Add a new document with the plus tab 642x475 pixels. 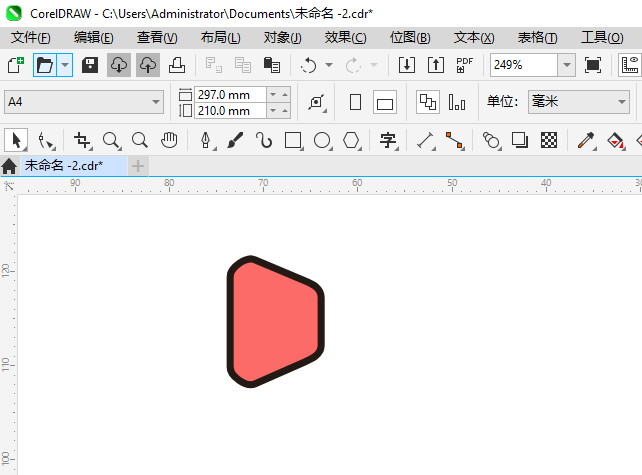pyautogui.click(x=138, y=166)
